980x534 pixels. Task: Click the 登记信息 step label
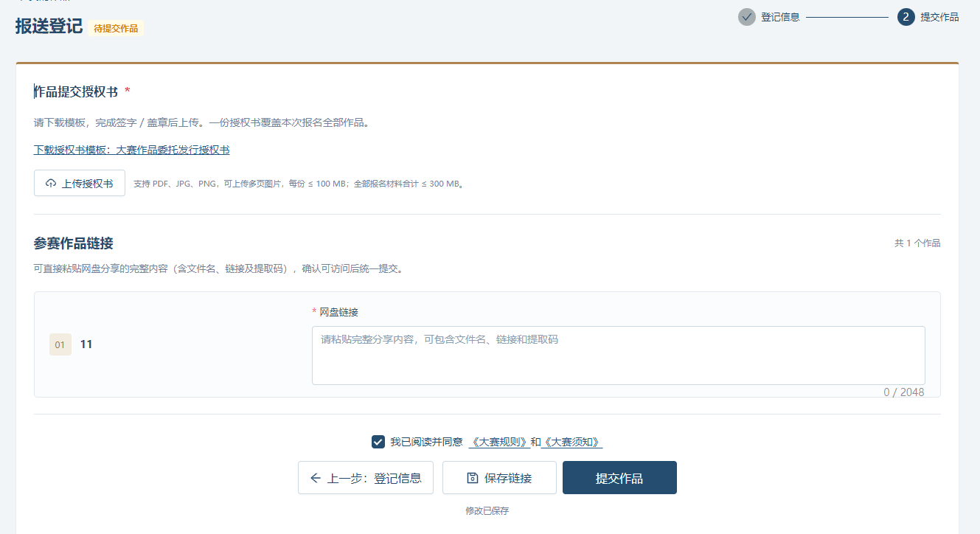tap(780, 17)
